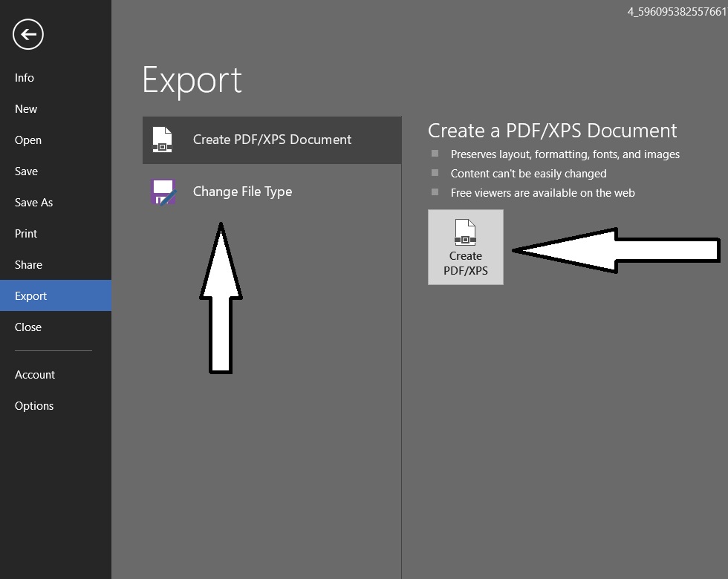728x579 pixels.
Task: Choose Save in the sidebar
Action: click(x=26, y=171)
